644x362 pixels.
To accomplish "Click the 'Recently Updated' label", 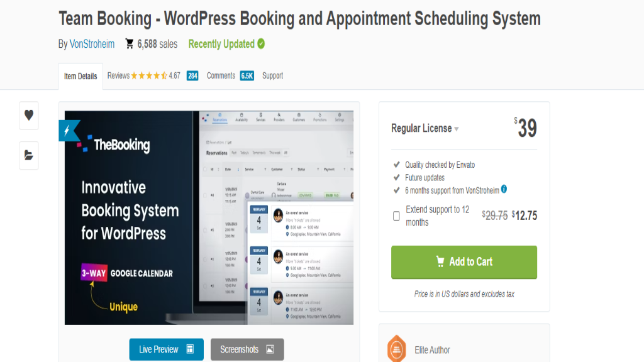I will (x=221, y=44).
